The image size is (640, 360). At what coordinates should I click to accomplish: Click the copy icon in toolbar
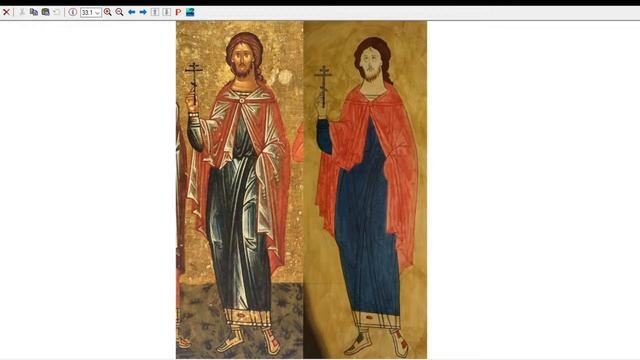(x=34, y=12)
